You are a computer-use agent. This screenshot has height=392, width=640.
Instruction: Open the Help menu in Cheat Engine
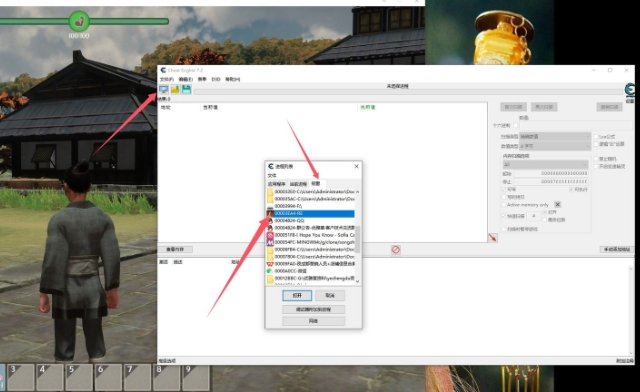[x=233, y=79]
